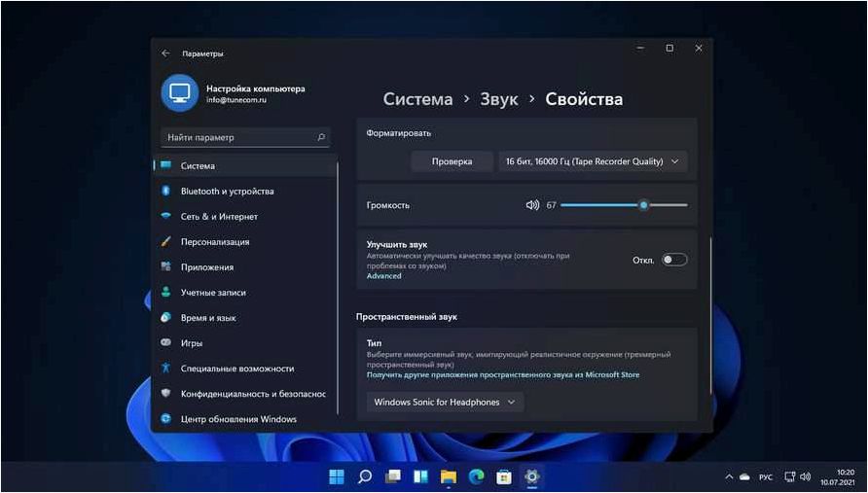
Task: Click the Время и язык globe icon
Action: [x=165, y=318]
